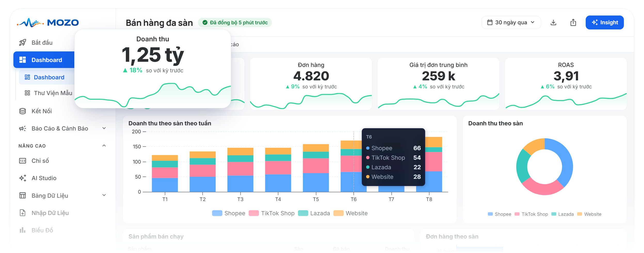Open Thư Viện Mẫu template library
The image size is (644, 253).
point(49,93)
